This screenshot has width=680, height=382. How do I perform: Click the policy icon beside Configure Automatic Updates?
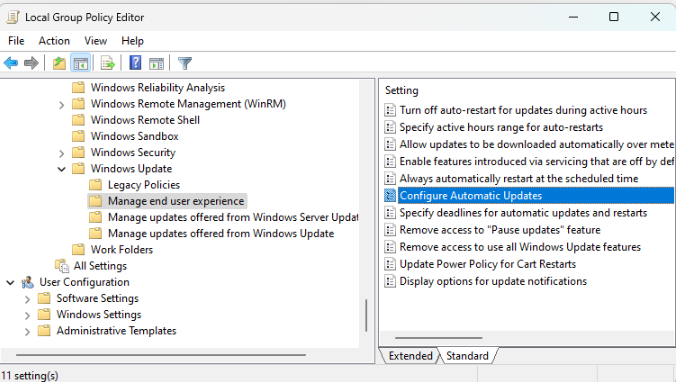pos(390,196)
